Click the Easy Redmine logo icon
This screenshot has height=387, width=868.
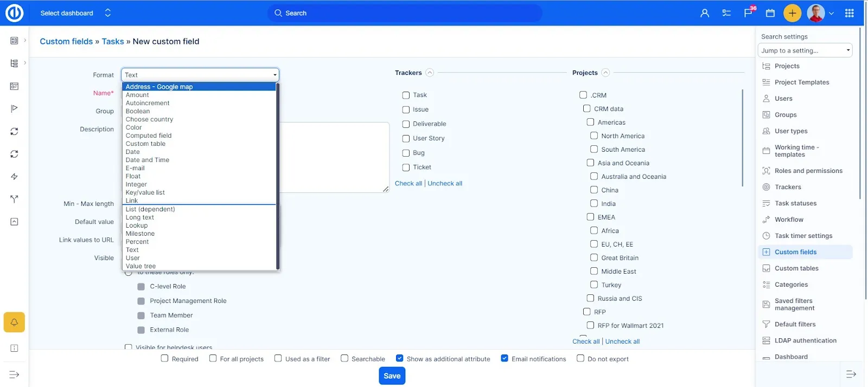[14, 13]
